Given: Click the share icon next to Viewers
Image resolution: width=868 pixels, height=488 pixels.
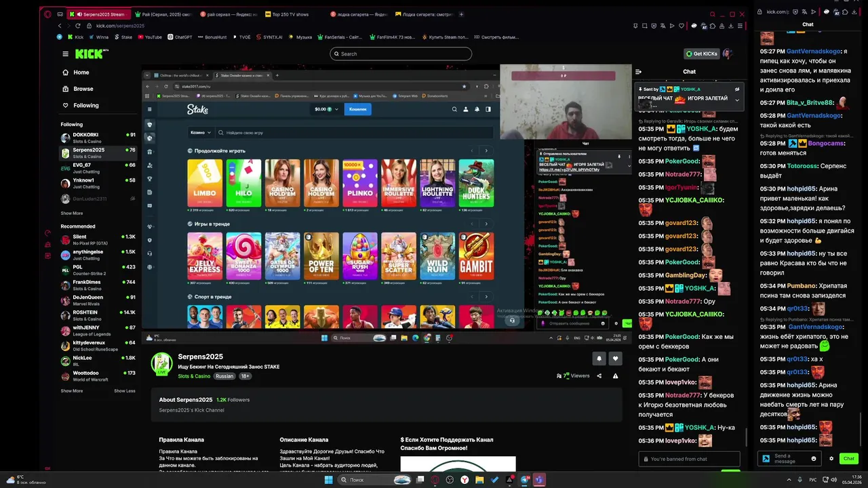Looking at the screenshot, I should click(x=599, y=375).
